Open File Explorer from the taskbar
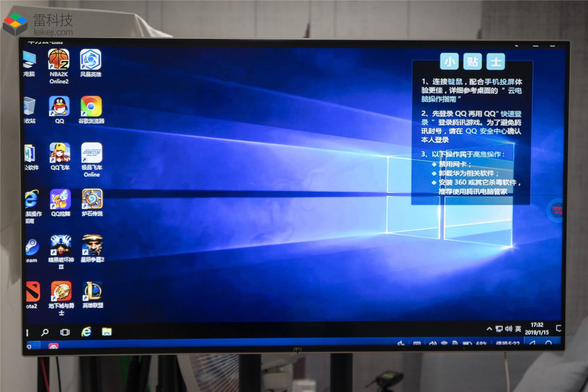The width and height of the screenshot is (588, 392). pyautogui.click(x=106, y=332)
